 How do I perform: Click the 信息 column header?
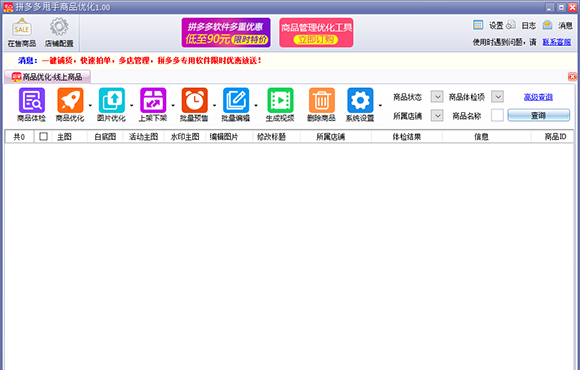point(487,137)
